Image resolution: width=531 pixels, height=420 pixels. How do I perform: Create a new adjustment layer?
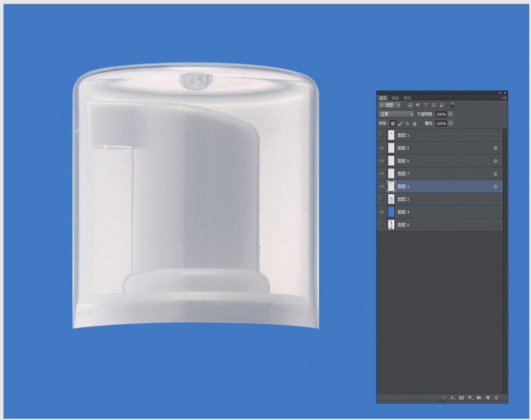(x=471, y=398)
